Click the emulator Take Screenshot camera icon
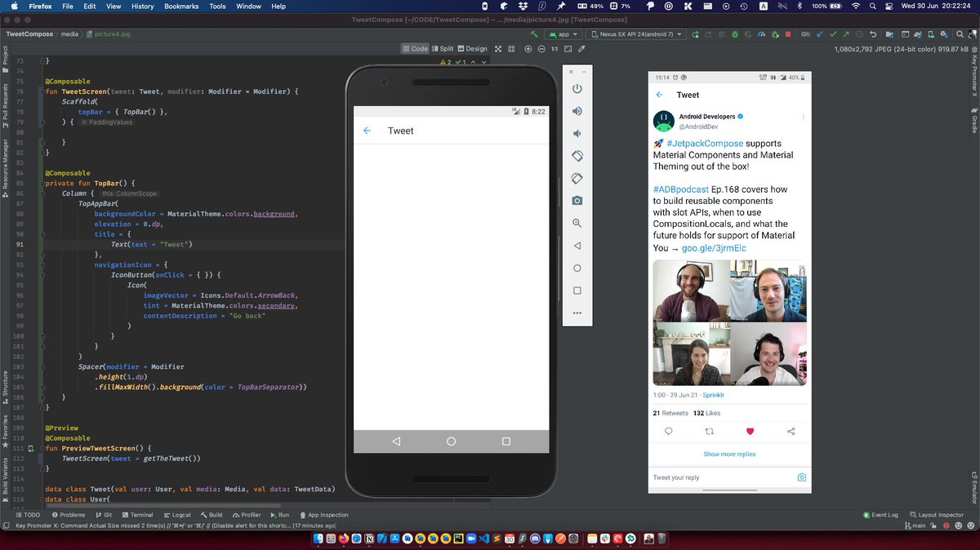Viewport: 980px width, 550px height. click(577, 201)
